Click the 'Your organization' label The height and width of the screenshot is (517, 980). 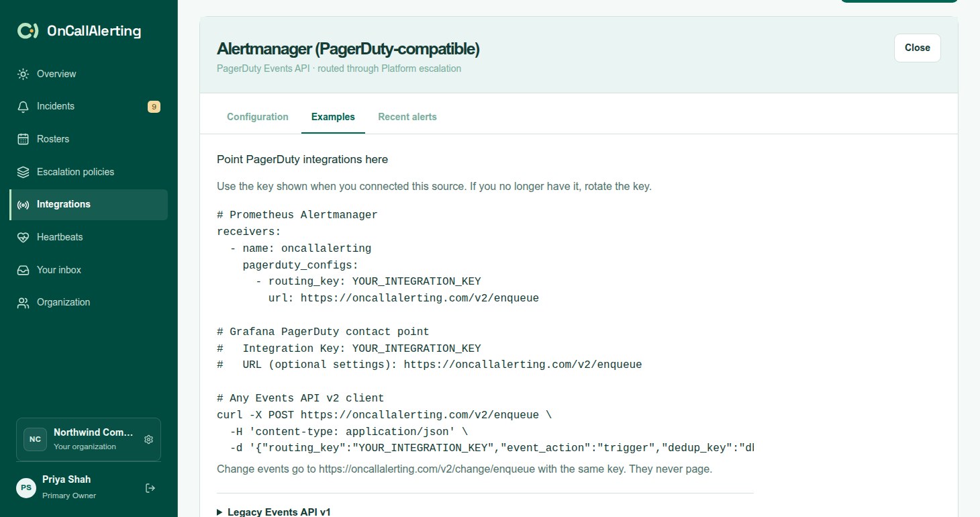[x=85, y=446]
